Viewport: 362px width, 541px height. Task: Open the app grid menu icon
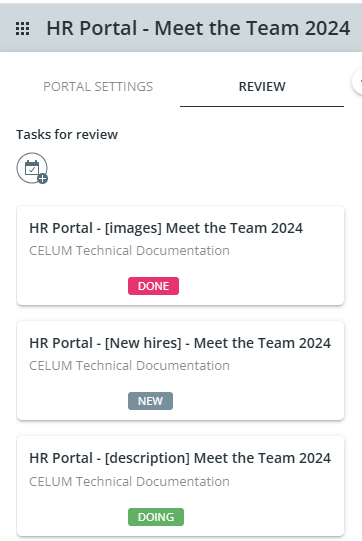pyautogui.click(x=23, y=28)
